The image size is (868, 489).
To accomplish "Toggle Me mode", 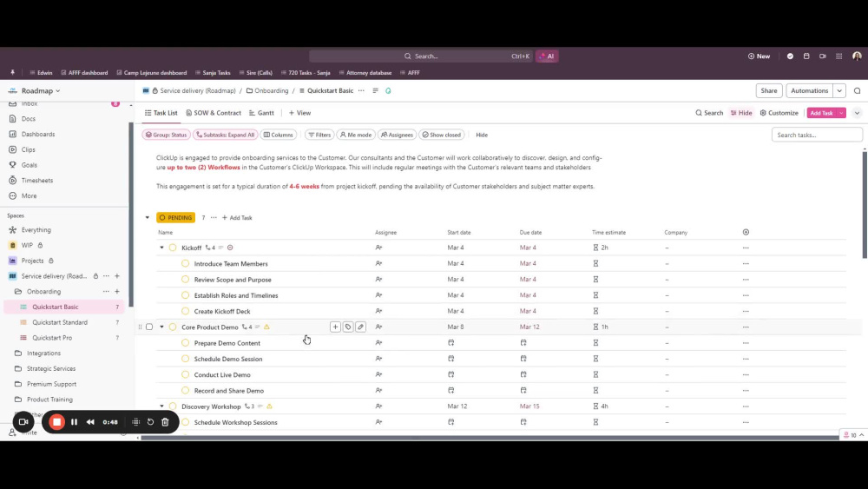I will (x=356, y=135).
